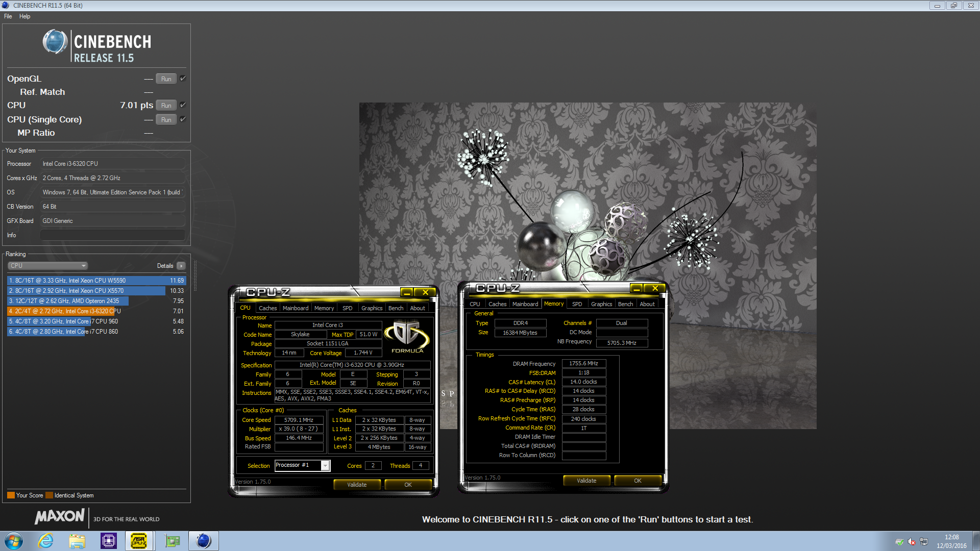Click the muted volume tray icon

click(x=912, y=542)
